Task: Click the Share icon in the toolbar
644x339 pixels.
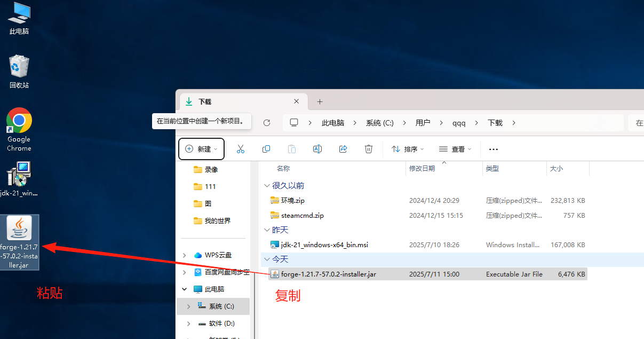Action: coord(343,149)
